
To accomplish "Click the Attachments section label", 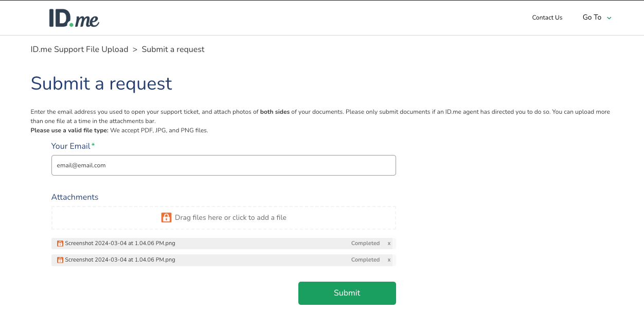I will pyautogui.click(x=75, y=197).
